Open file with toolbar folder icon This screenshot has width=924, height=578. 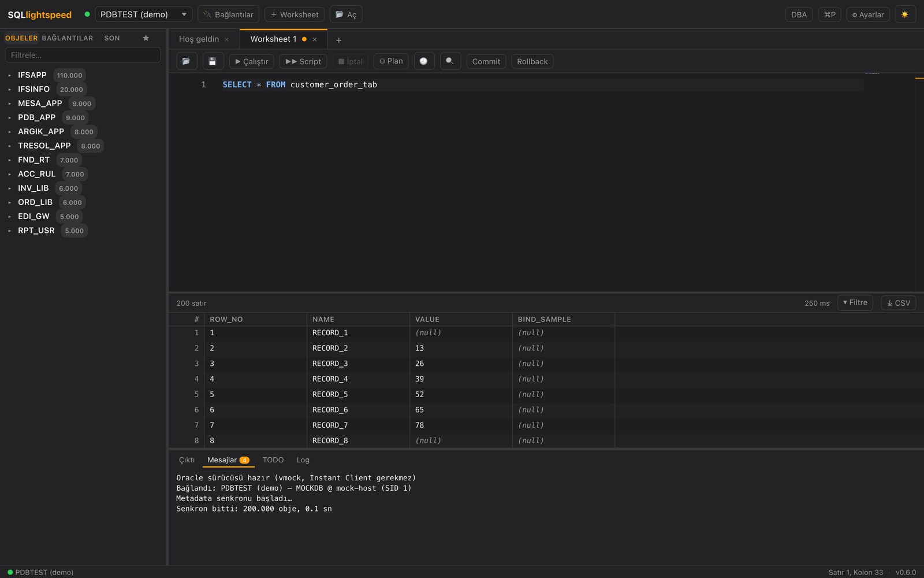186,61
